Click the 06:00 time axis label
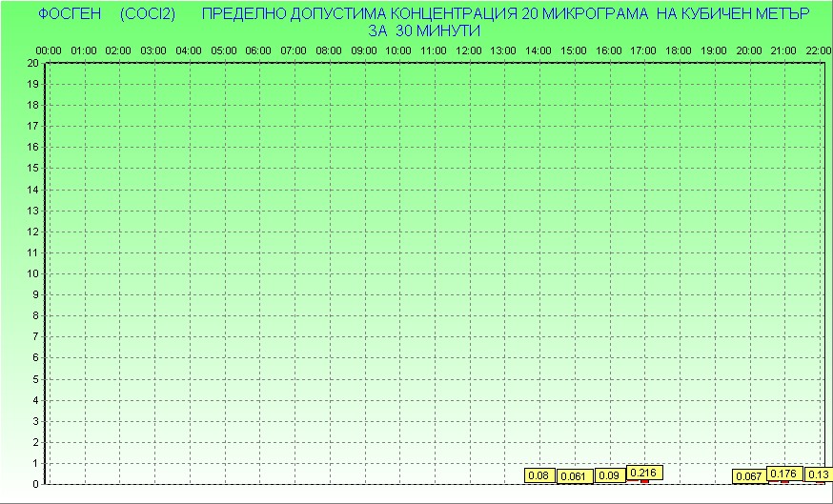The height and width of the screenshot is (504, 833). tap(258, 50)
